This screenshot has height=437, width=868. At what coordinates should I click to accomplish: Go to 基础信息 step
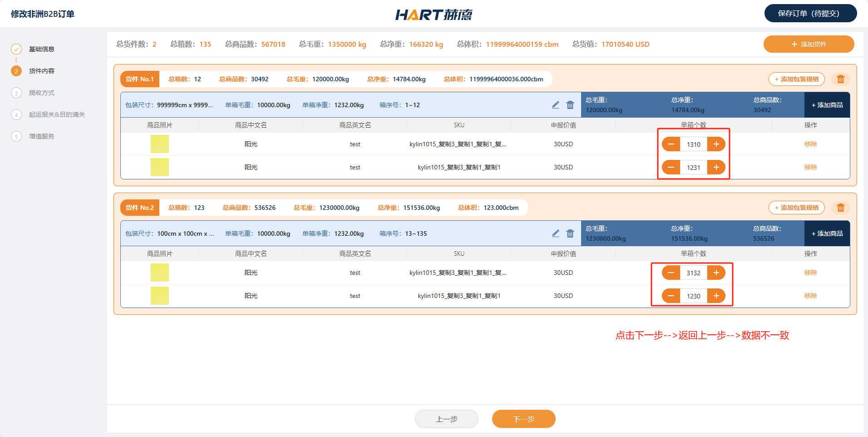pos(41,49)
